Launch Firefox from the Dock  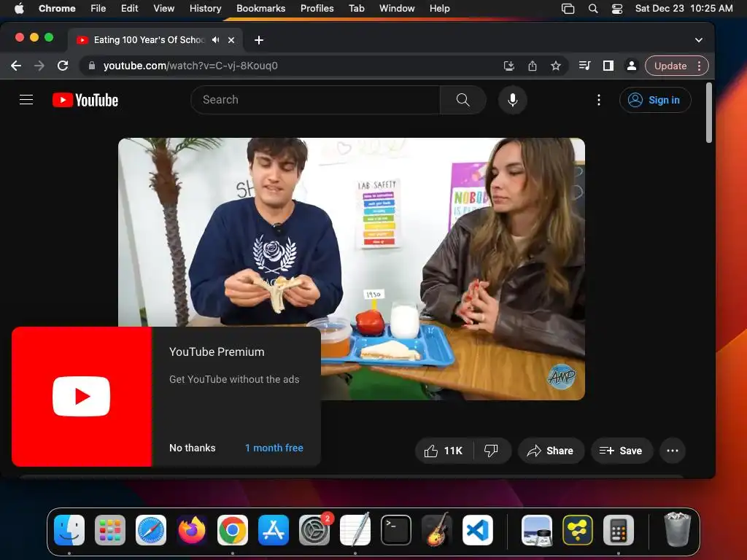click(192, 530)
